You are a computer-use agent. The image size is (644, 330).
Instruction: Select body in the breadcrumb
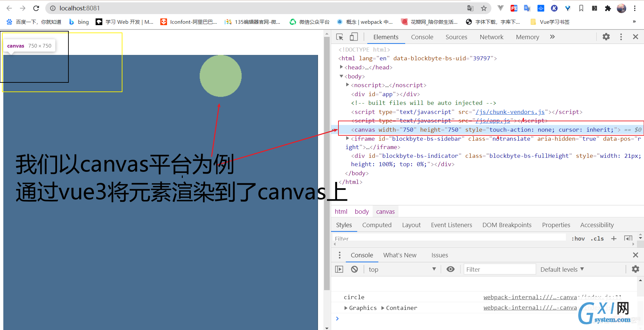(x=362, y=211)
